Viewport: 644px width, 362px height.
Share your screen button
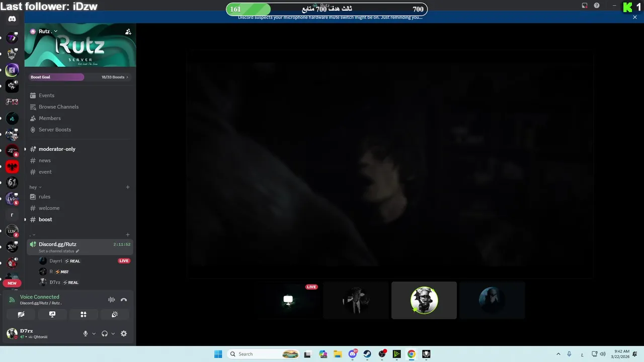(x=52, y=314)
